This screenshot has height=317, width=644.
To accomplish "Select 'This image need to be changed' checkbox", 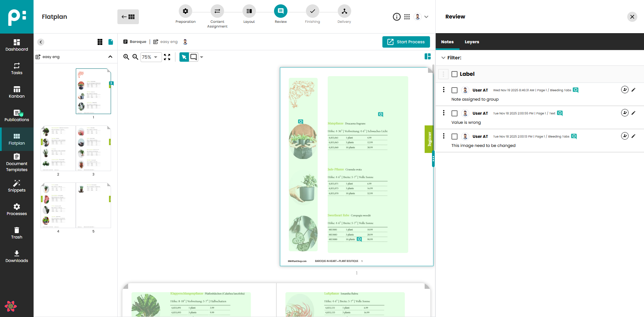I will [x=454, y=137].
